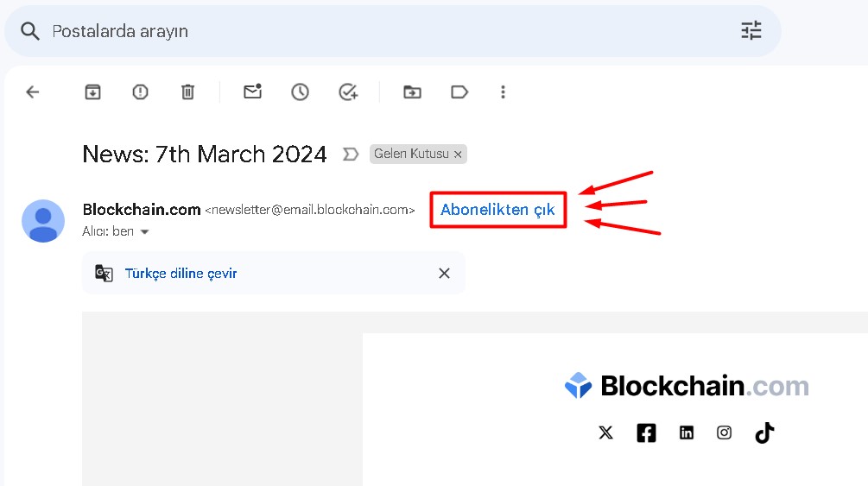Show search options via the filter sliders icon
The height and width of the screenshot is (486, 868).
(751, 30)
